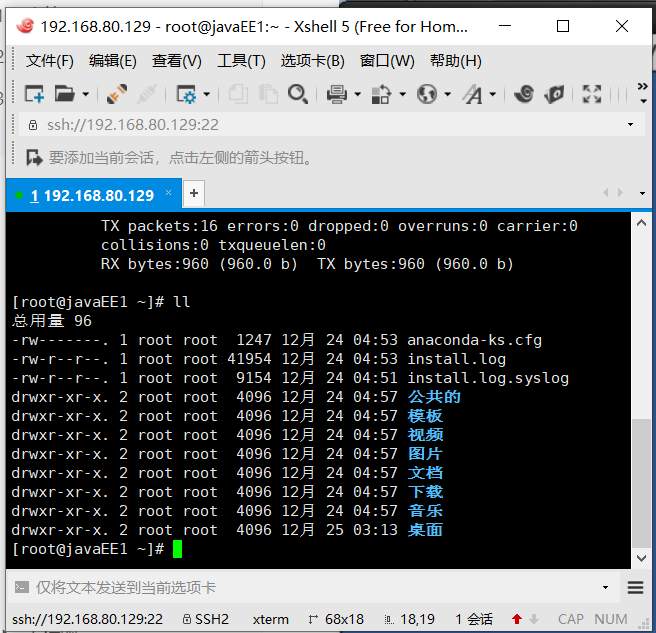Screen dimensions: 656x633
Task: Click the anaconda-ks.cfg file name
Action: 475,340
